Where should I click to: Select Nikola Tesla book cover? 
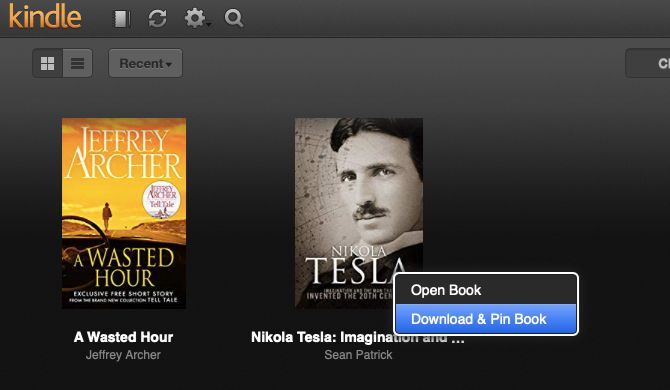point(359,213)
